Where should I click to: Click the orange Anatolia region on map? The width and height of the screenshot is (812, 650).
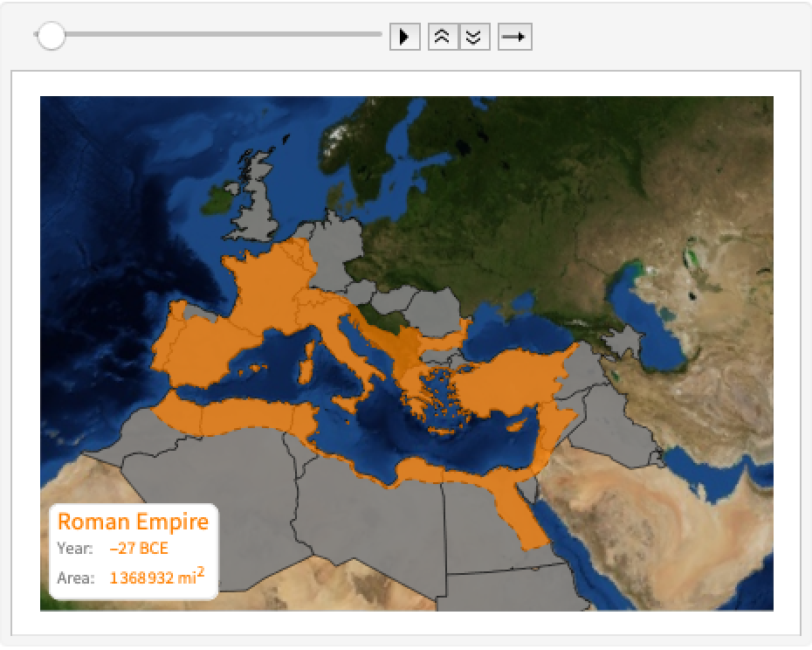click(506, 376)
